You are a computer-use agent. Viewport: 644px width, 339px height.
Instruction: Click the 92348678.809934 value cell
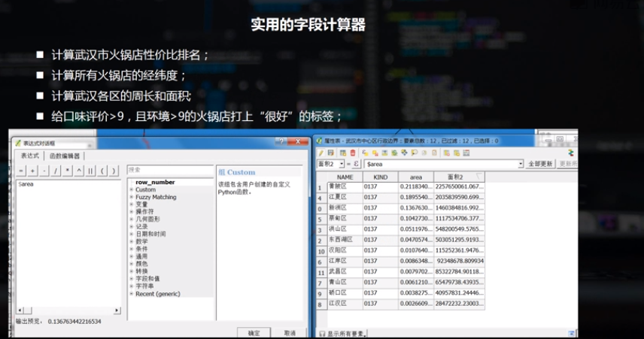(459, 261)
